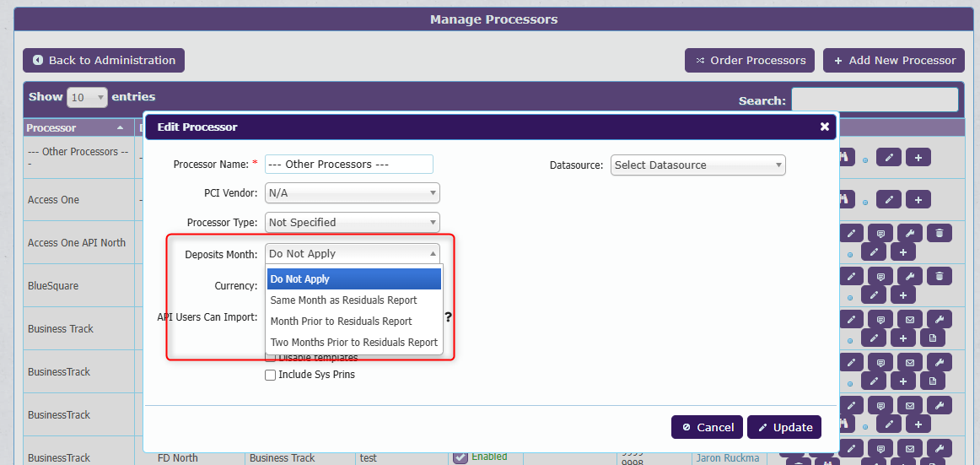Sort the table by the Processor column
Image resolution: width=980 pixels, height=465 pixels.
pyautogui.click(x=78, y=127)
